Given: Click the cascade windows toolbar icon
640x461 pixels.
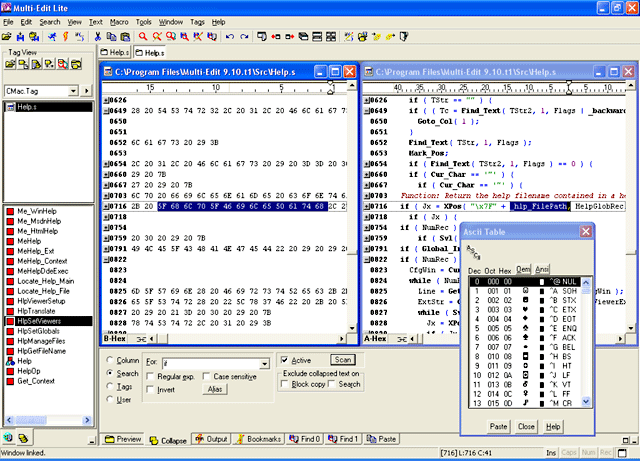Looking at the screenshot, I should tap(303, 37).
